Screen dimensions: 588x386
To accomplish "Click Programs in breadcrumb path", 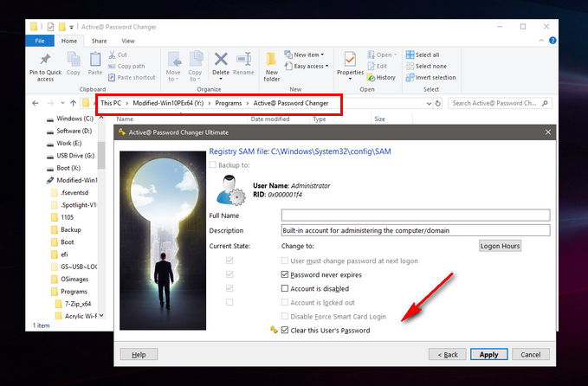I will tap(229, 103).
